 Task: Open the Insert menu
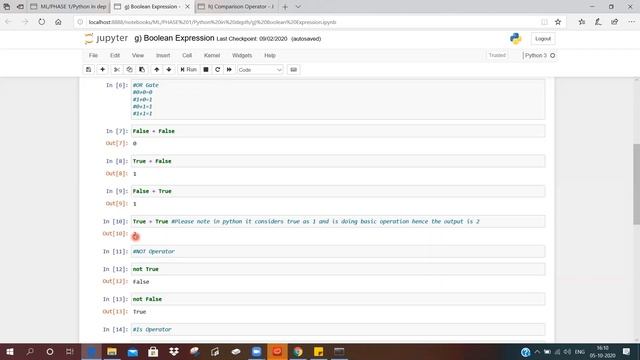coord(163,56)
